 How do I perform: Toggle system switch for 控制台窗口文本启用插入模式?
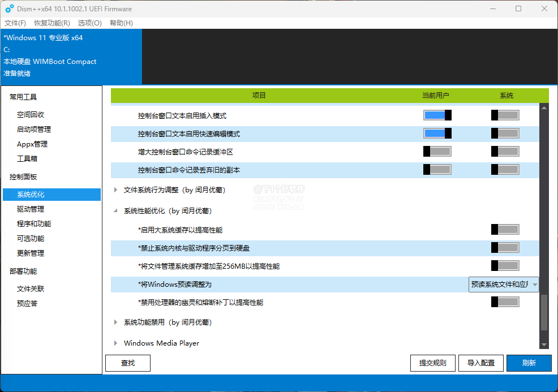tap(505, 115)
